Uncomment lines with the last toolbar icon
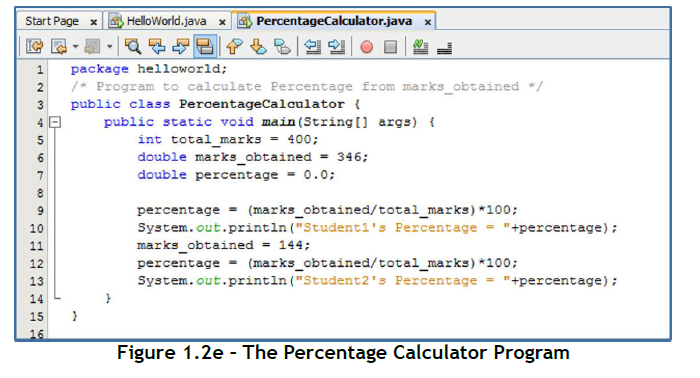Viewport: 700px width, 378px height. pyautogui.click(x=444, y=47)
